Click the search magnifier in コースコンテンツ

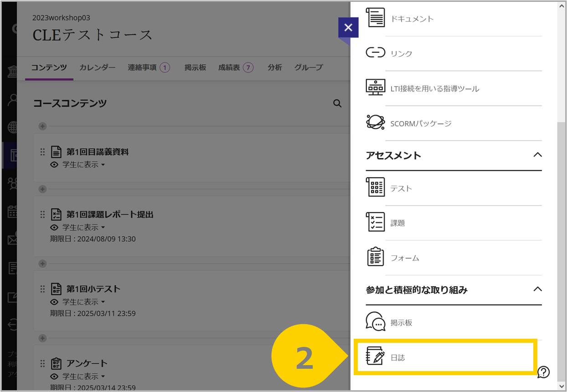[x=337, y=103]
